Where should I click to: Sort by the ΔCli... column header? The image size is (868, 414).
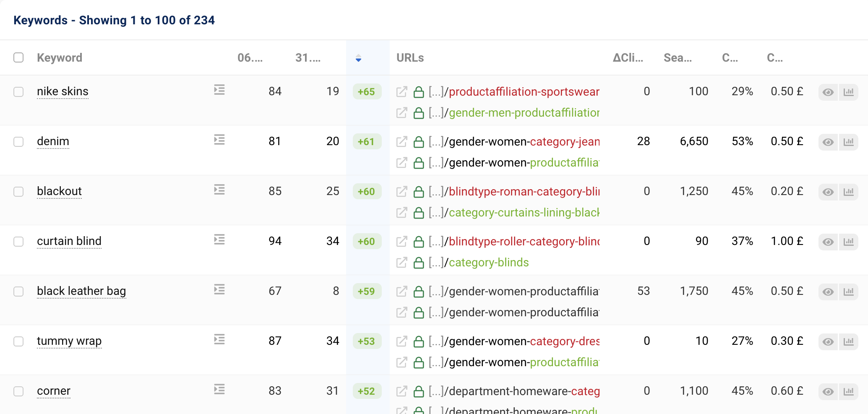tap(628, 58)
